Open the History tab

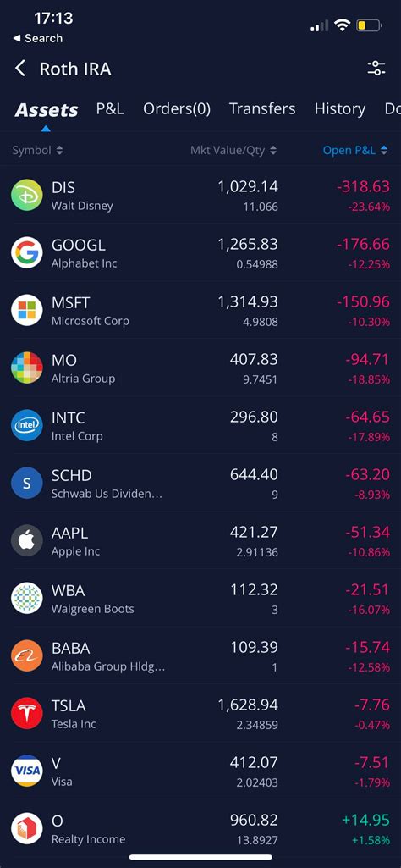click(x=339, y=109)
